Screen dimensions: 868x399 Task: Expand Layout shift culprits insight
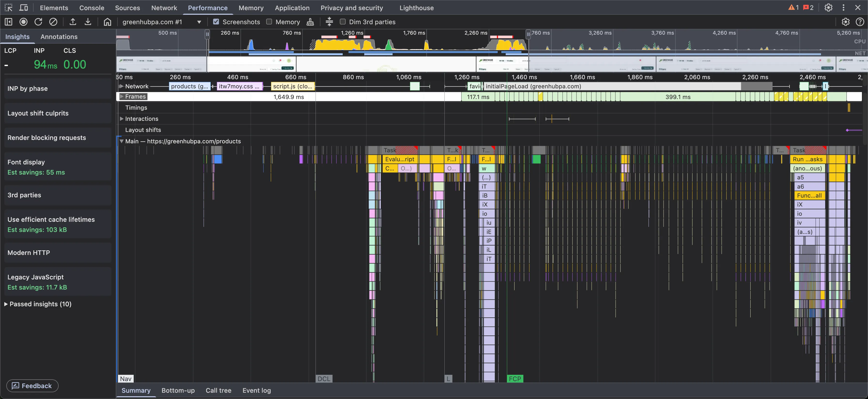pyautogui.click(x=58, y=113)
